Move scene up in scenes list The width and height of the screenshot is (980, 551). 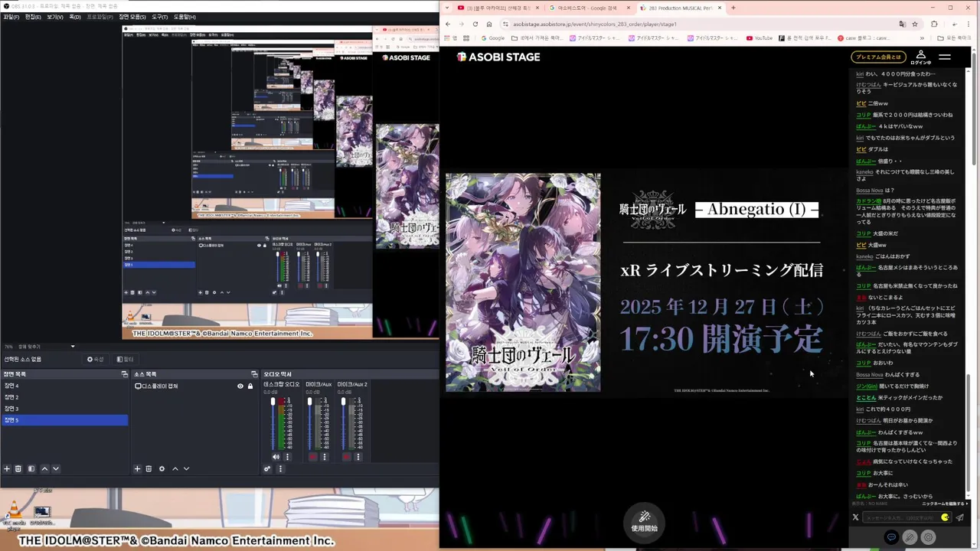coord(44,468)
